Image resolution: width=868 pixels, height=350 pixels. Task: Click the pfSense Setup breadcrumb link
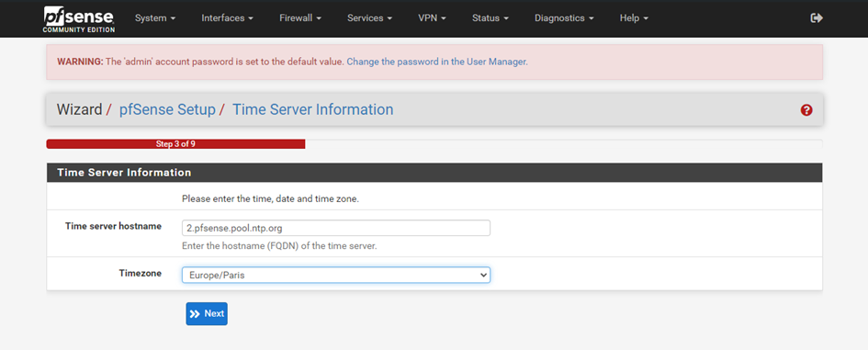pos(167,109)
